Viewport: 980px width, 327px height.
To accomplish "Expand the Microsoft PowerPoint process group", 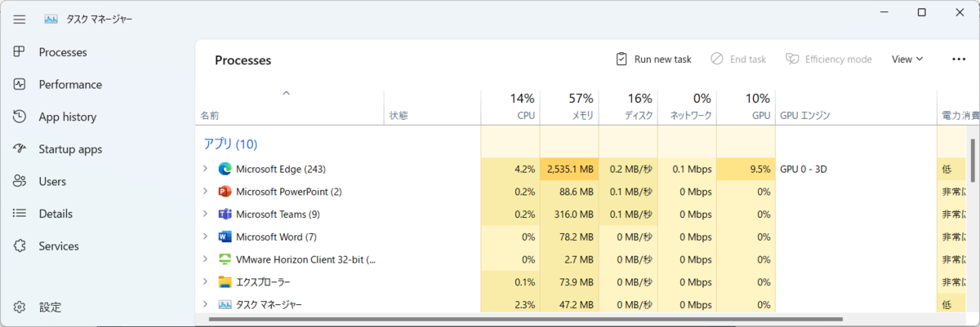I will click(206, 192).
